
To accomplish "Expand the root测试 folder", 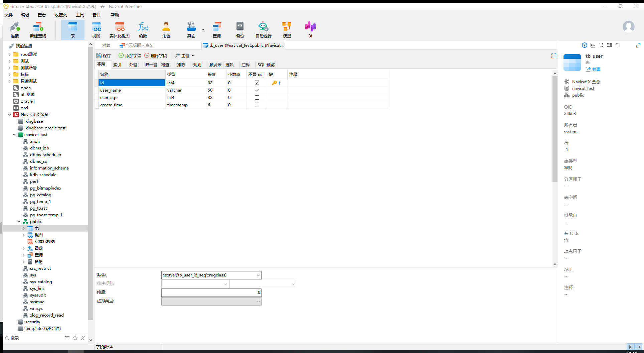I will (9, 54).
